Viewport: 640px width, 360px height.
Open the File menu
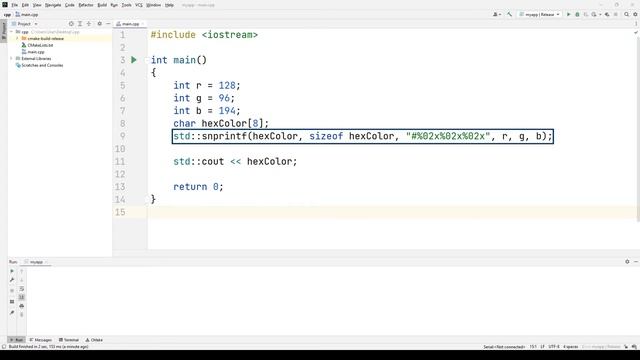coord(15,5)
